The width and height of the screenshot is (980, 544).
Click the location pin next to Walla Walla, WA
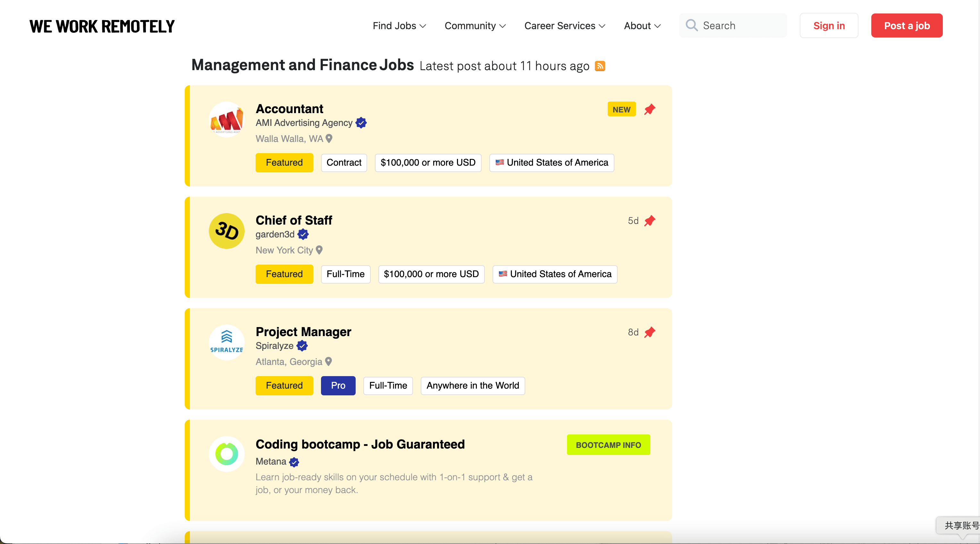329,138
